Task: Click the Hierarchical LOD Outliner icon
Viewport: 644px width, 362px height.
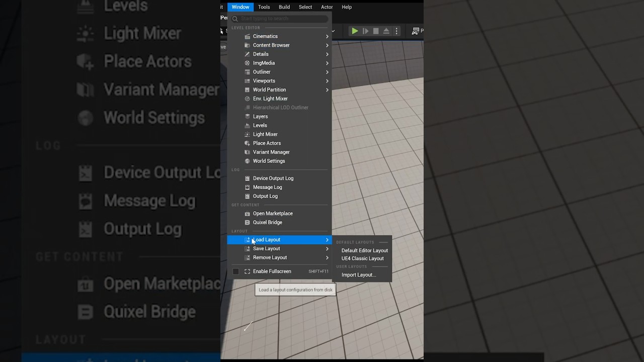Action: point(247,108)
